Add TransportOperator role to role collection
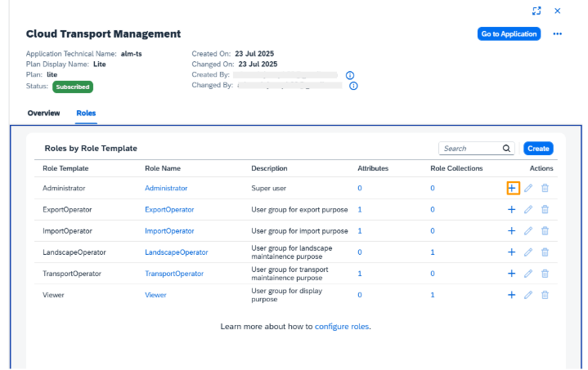Viewport: 588px width, 370px height. [511, 274]
